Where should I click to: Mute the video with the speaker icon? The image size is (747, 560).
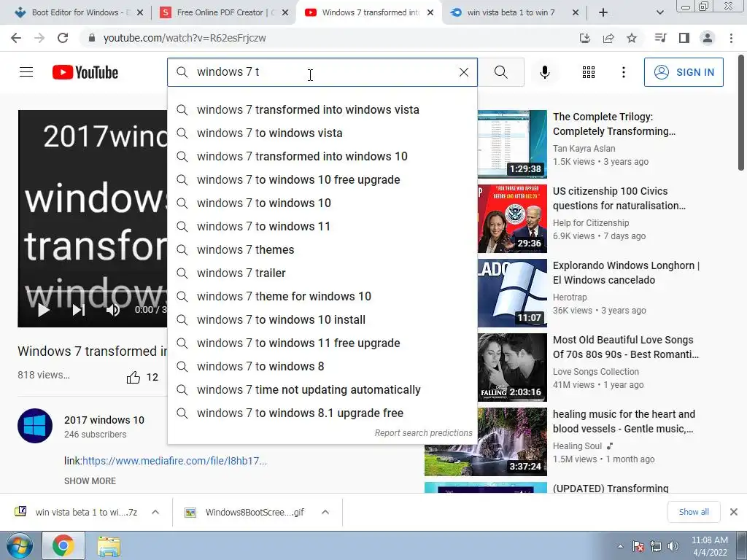[113, 310]
